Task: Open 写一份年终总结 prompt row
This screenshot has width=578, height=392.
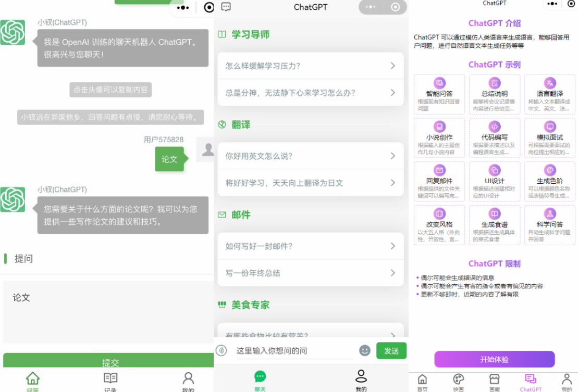Action: click(x=311, y=273)
